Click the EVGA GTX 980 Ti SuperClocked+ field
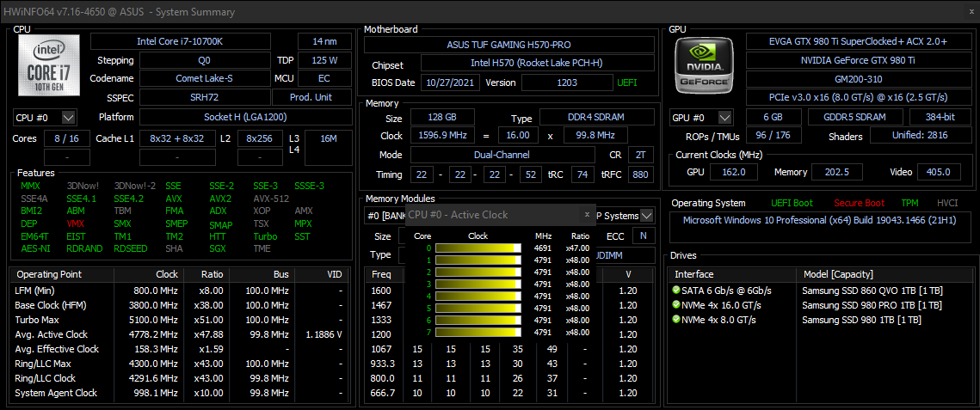The width and height of the screenshot is (980, 410). [x=859, y=41]
